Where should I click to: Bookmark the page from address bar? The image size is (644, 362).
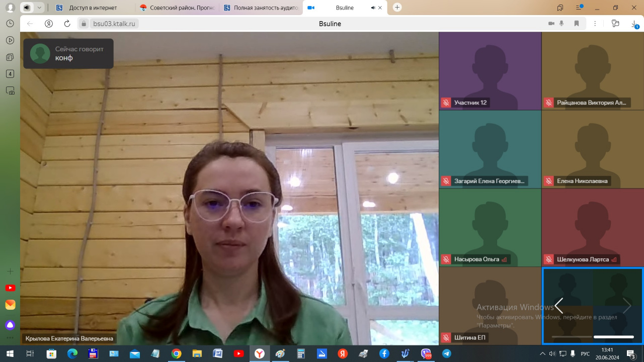tap(577, 24)
